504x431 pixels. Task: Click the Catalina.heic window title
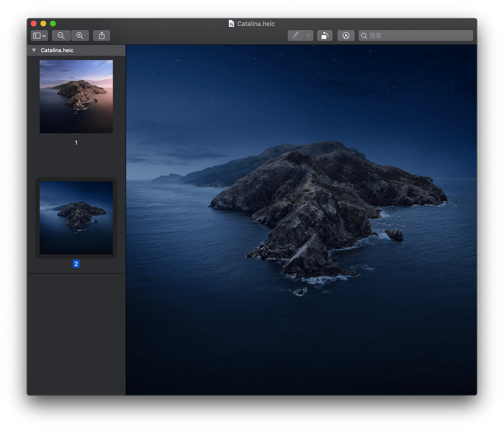[x=256, y=24]
